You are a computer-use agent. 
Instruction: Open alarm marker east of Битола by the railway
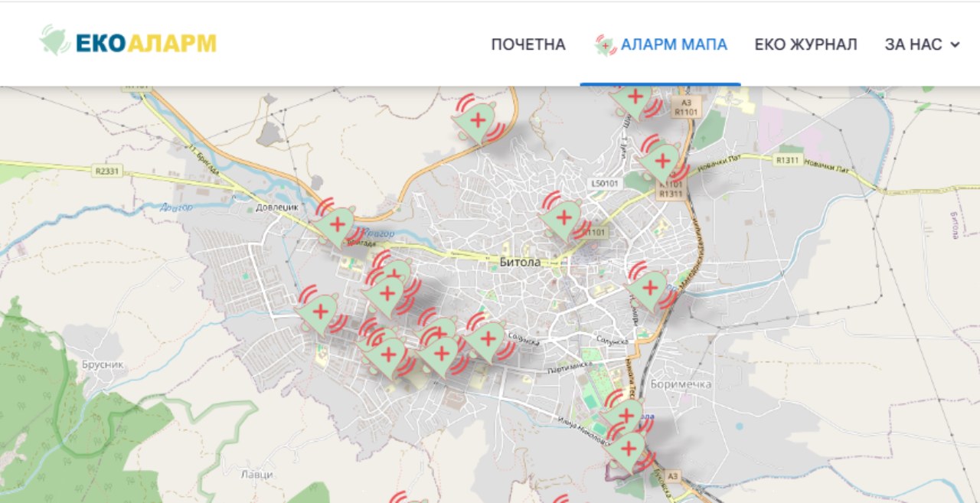[x=650, y=288]
